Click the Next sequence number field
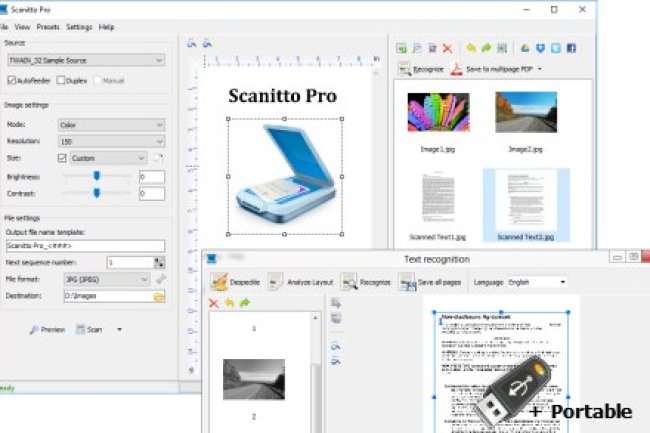 pos(130,262)
